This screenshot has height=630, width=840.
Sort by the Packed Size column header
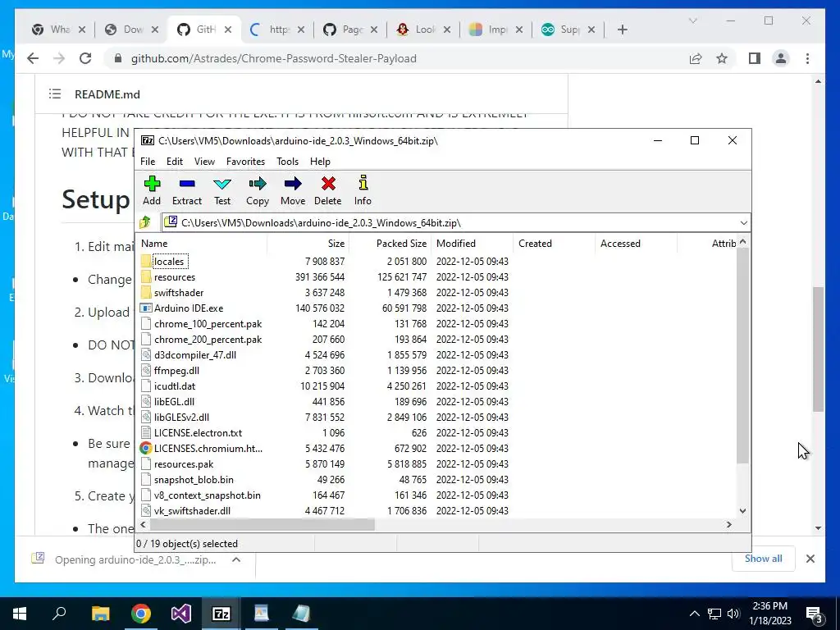[390, 243]
